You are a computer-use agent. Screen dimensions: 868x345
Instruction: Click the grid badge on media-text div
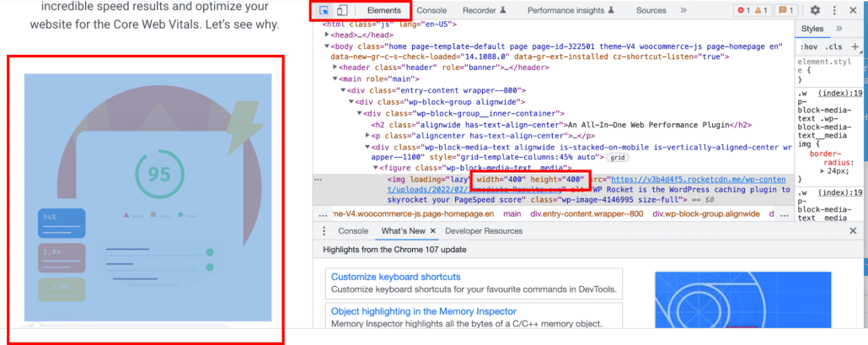click(617, 158)
